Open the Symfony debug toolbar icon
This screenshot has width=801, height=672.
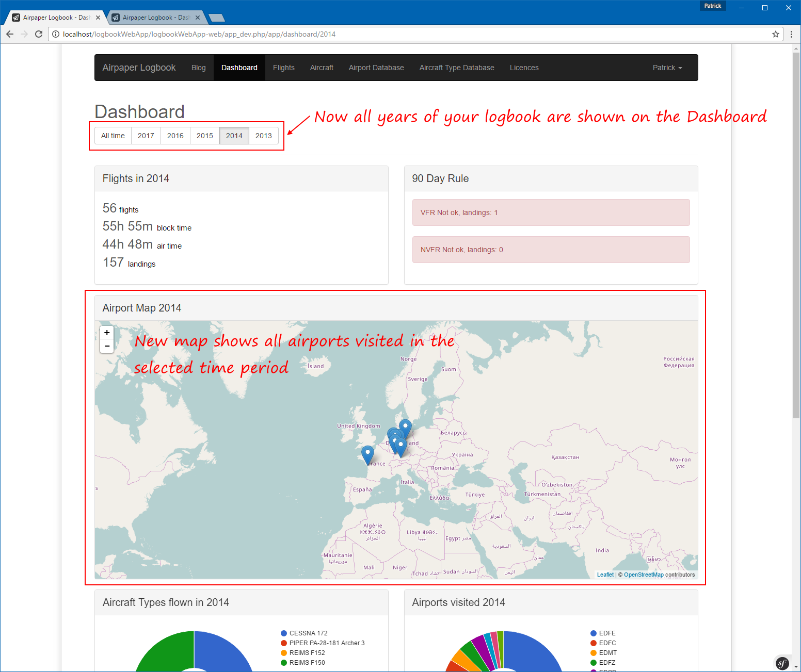(782, 663)
